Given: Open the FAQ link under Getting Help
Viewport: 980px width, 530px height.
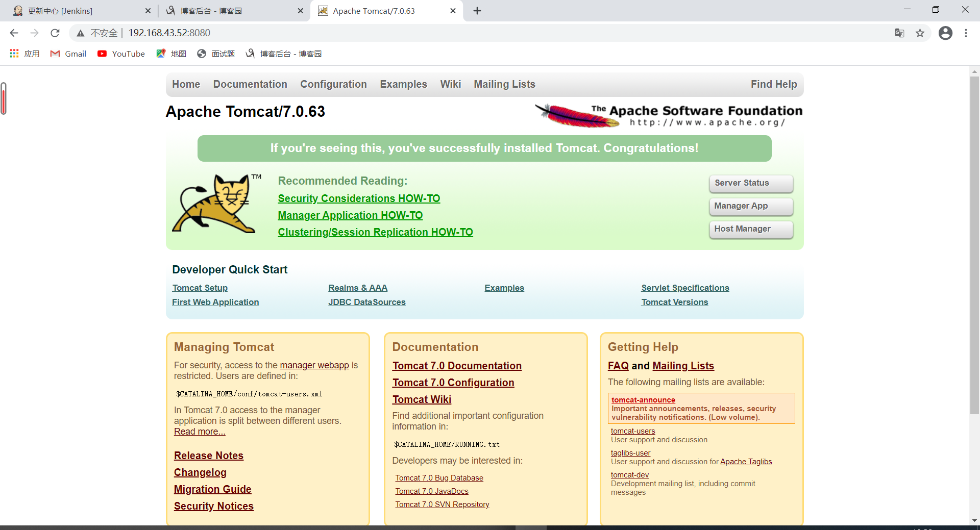Looking at the screenshot, I should pyautogui.click(x=618, y=366).
